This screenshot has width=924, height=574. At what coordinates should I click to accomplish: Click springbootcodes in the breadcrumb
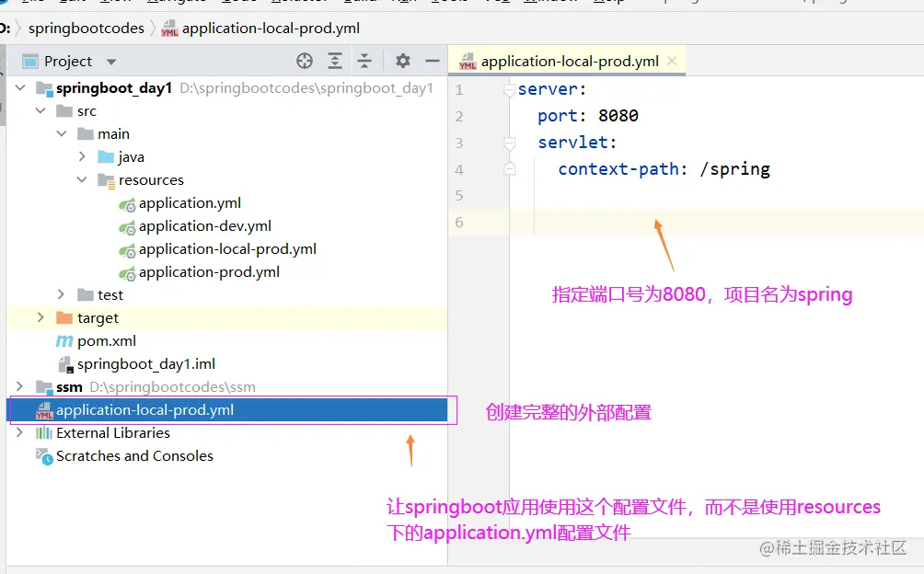[86, 29]
